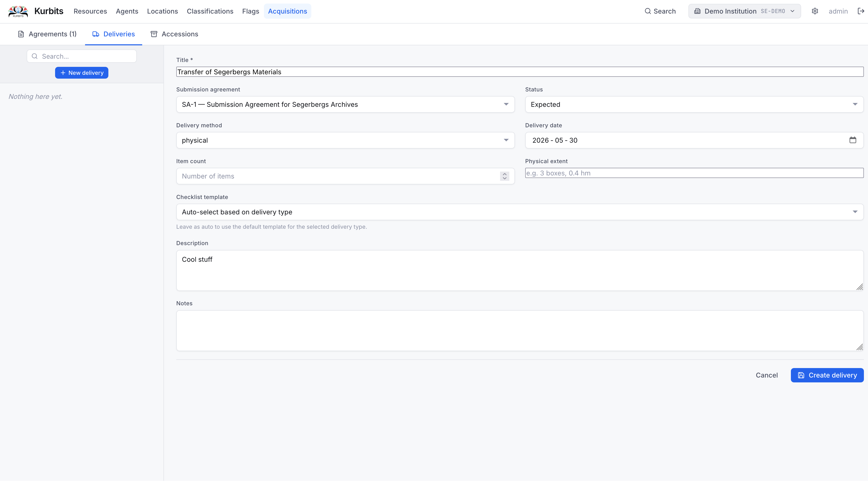The height and width of the screenshot is (481, 868).
Task: Click the Item count stepper arrows
Action: click(x=504, y=176)
